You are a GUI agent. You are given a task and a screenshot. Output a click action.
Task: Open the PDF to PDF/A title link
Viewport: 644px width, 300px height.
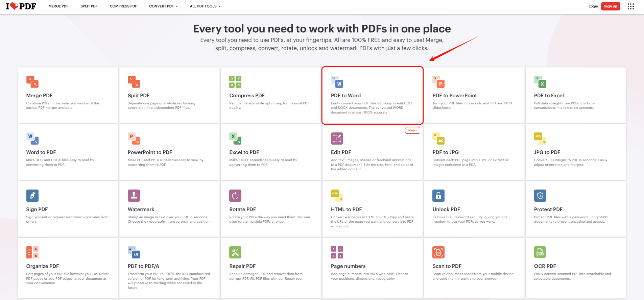point(143,266)
